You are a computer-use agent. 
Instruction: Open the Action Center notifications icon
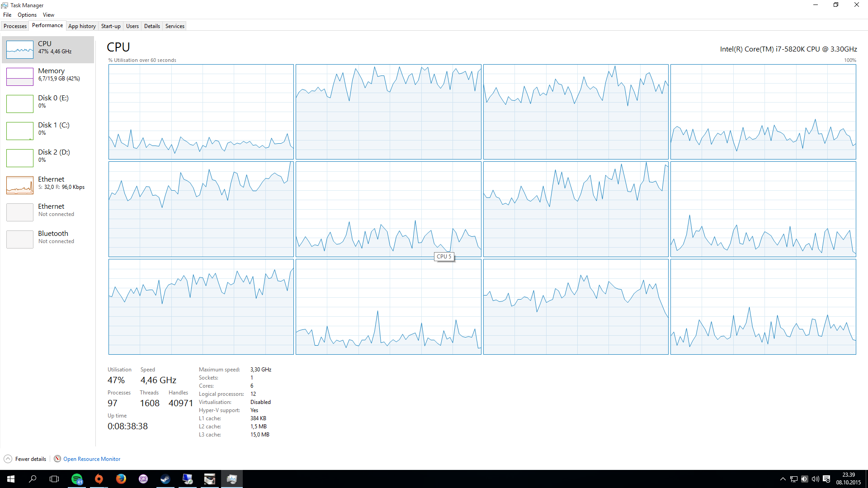pos(826,479)
